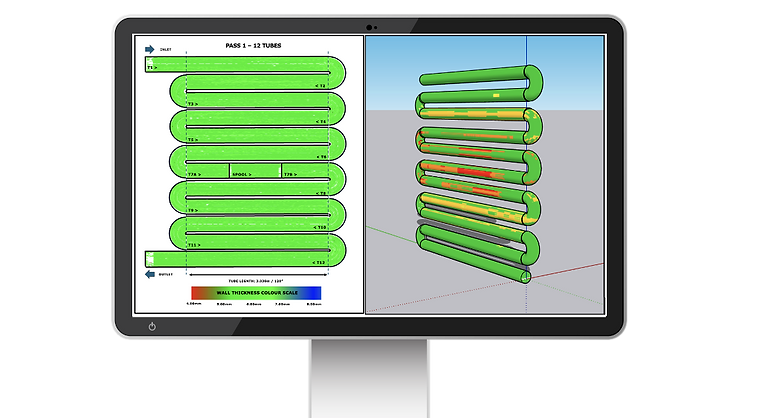
Task: Select tube label T2
Action: (320, 86)
